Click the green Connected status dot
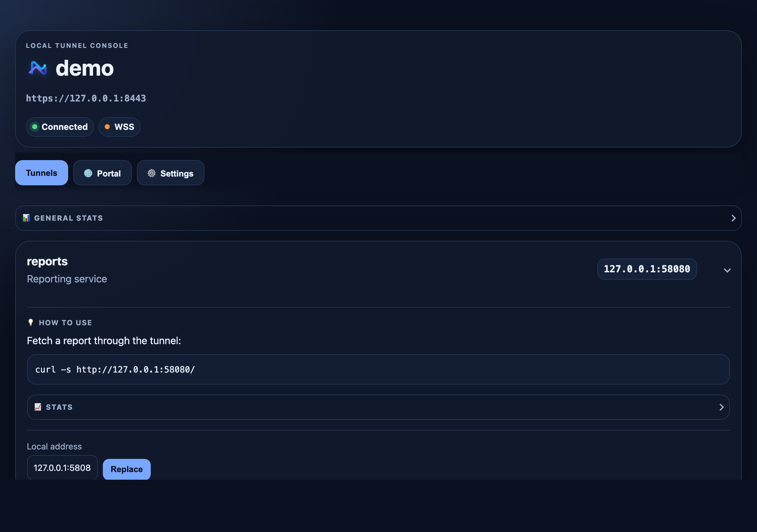The width and height of the screenshot is (757, 532). 35,127
